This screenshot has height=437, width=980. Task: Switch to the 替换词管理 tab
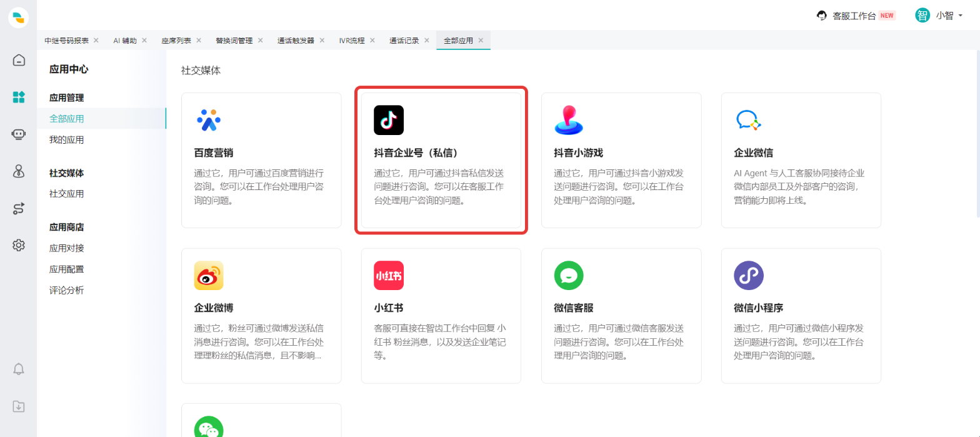click(234, 40)
